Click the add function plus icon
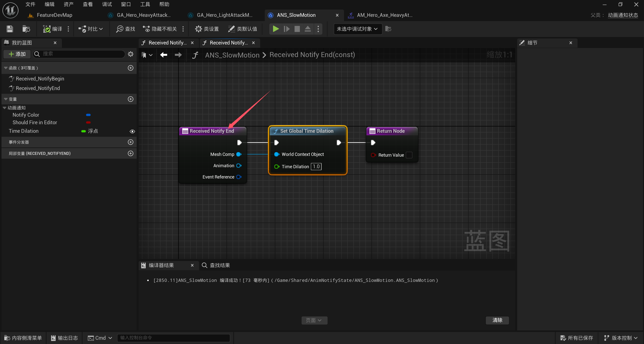This screenshot has width=644, height=344. pos(131,68)
